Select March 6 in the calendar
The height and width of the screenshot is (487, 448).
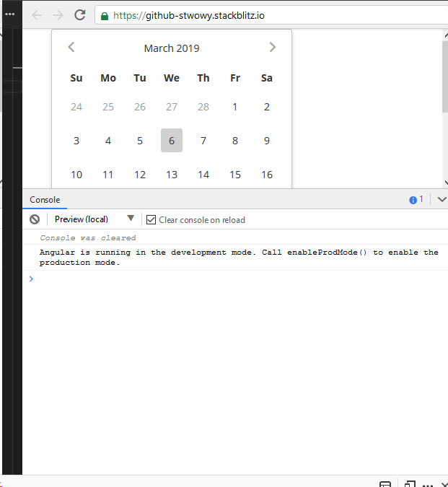point(172,141)
